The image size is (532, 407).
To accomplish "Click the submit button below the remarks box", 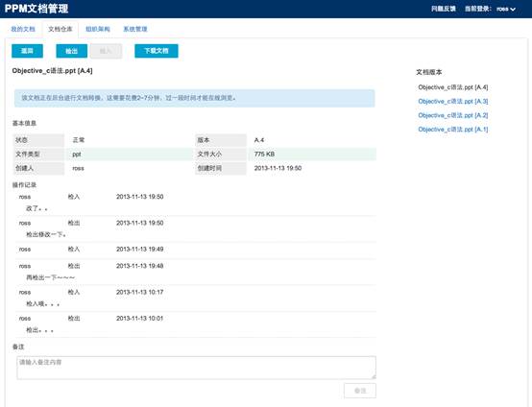I will [360, 391].
